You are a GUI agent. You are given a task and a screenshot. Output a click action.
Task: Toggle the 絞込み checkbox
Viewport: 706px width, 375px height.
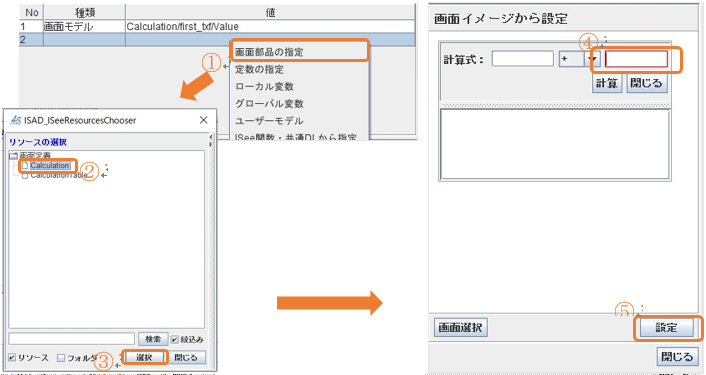pos(175,339)
